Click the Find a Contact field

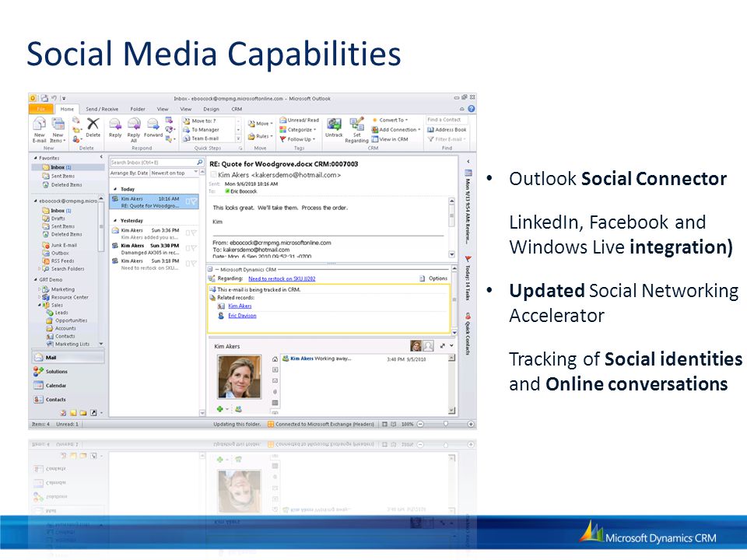tap(447, 120)
